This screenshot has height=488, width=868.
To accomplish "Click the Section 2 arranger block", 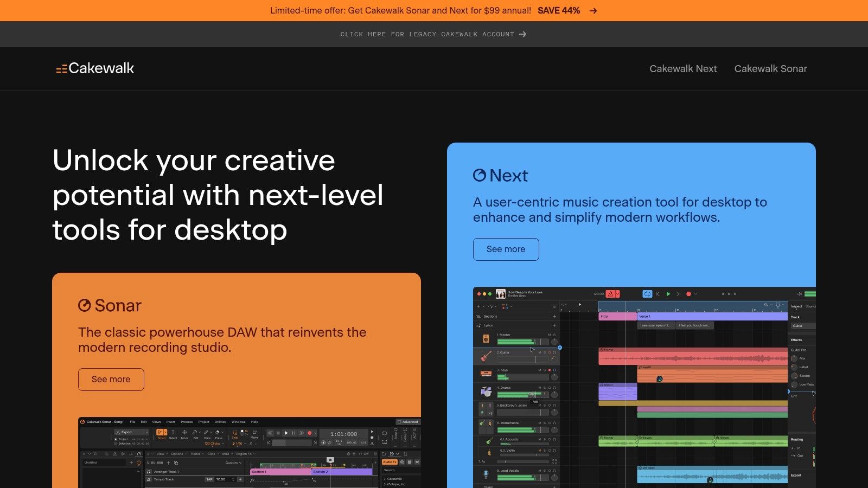I will tap(342, 472).
